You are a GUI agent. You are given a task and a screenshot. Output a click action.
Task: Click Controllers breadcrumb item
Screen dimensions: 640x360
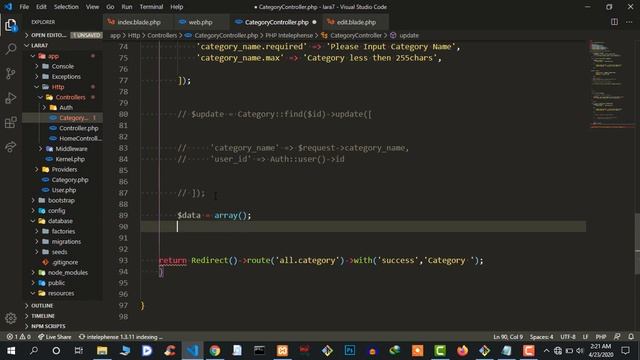(x=162, y=36)
